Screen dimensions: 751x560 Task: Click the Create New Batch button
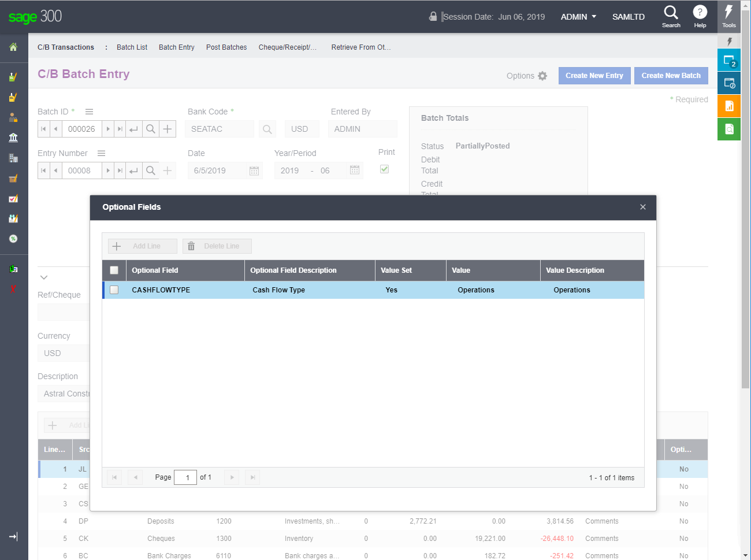coord(671,76)
